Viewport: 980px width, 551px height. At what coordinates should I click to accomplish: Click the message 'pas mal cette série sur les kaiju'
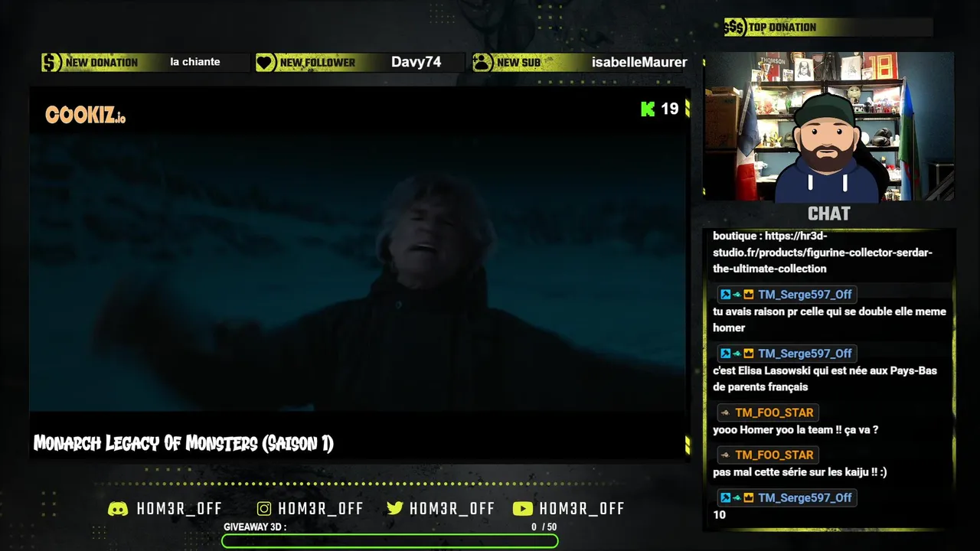click(800, 472)
